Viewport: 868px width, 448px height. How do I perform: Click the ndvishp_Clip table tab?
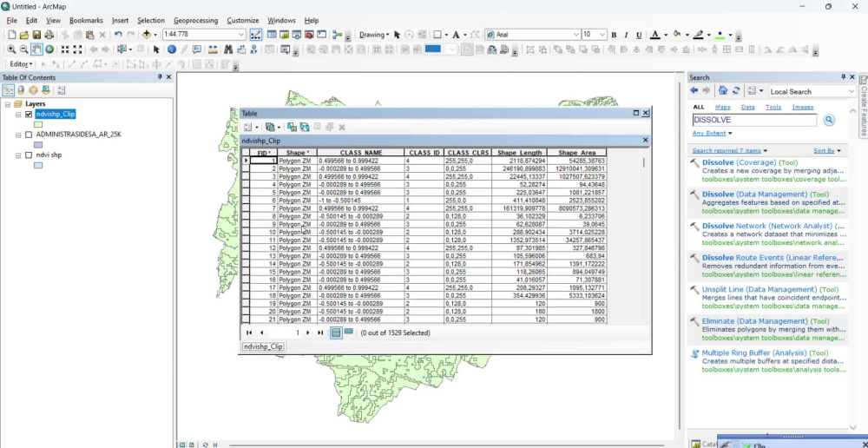tap(264, 346)
